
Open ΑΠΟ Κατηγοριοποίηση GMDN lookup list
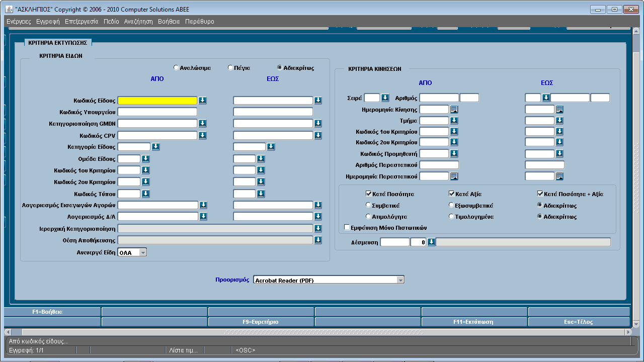pos(202,124)
